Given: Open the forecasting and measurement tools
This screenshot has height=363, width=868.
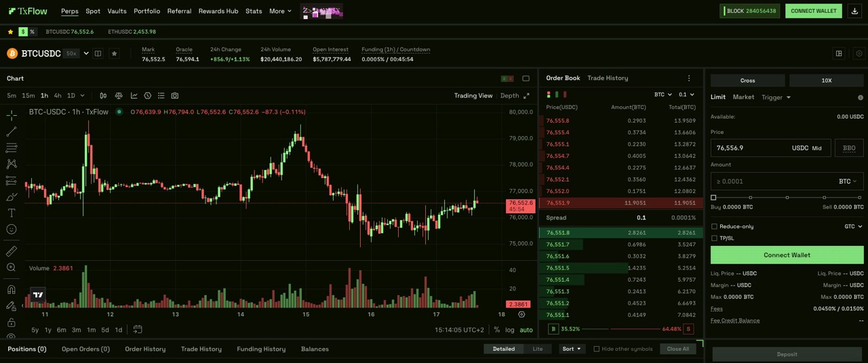Looking at the screenshot, I should coord(12,181).
